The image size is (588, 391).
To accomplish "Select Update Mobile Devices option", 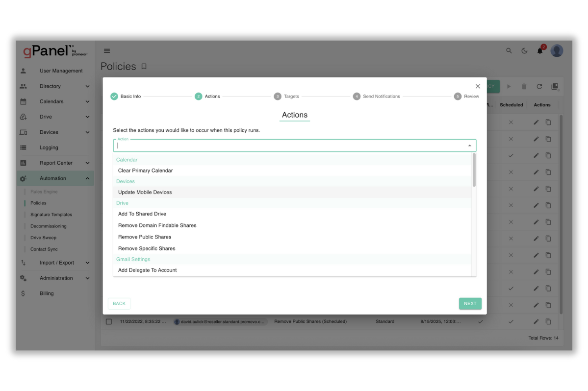I will coord(292,193).
